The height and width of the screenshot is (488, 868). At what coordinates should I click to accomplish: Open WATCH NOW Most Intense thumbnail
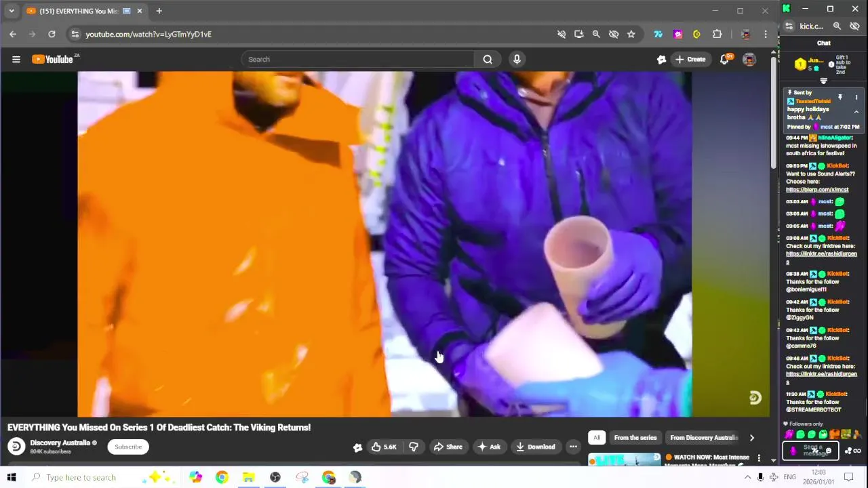coord(624,460)
